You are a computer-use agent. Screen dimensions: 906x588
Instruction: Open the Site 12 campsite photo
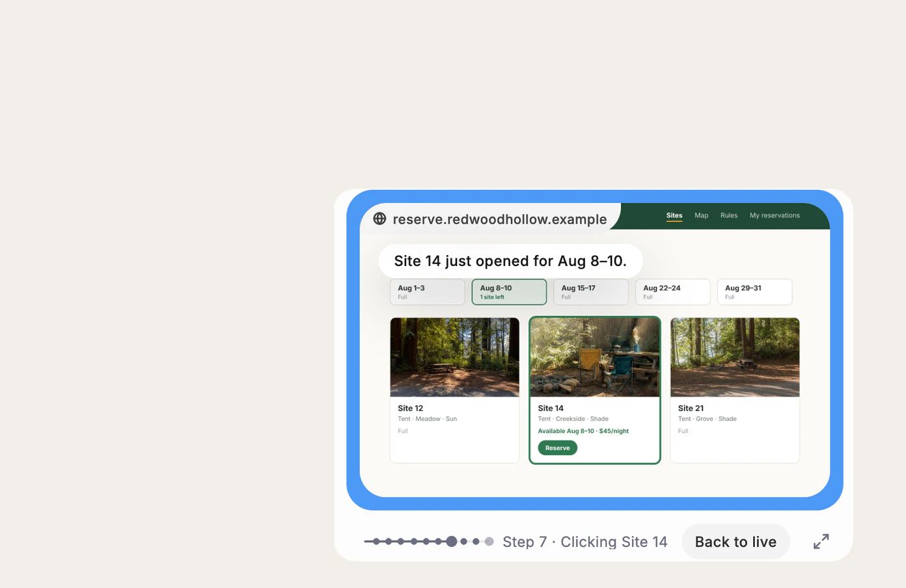(x=454, y=357)
